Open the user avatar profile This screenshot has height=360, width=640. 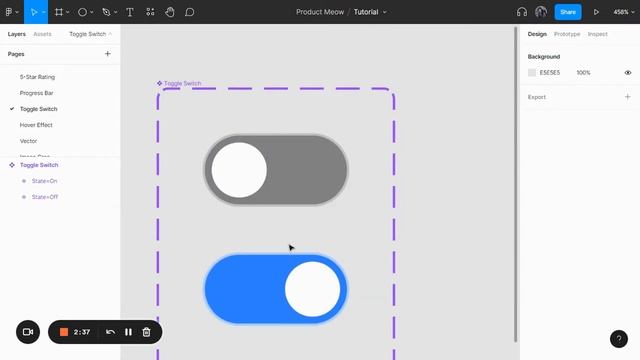[541, 12]
